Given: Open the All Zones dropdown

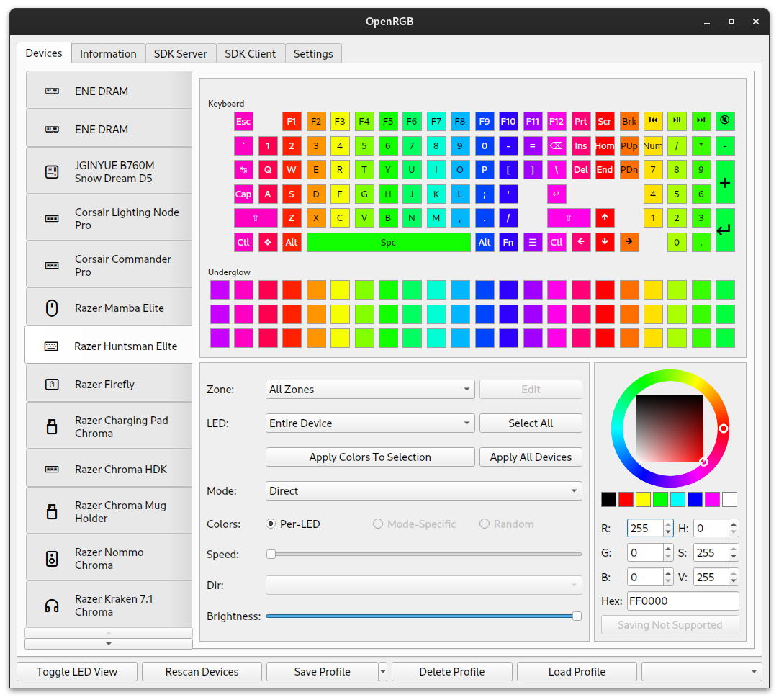Looking at the screenshot, I should [370, 389].
